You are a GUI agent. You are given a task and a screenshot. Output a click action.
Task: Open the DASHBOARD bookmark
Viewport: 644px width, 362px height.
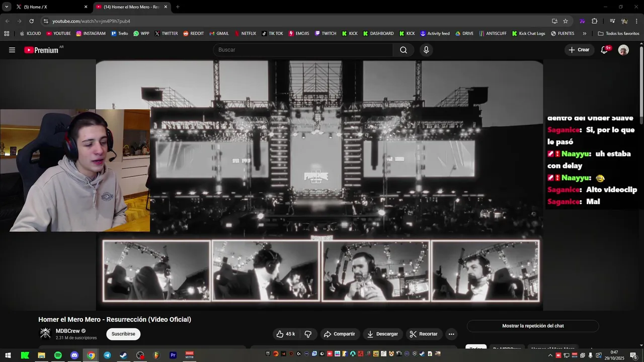click(378, 34)
